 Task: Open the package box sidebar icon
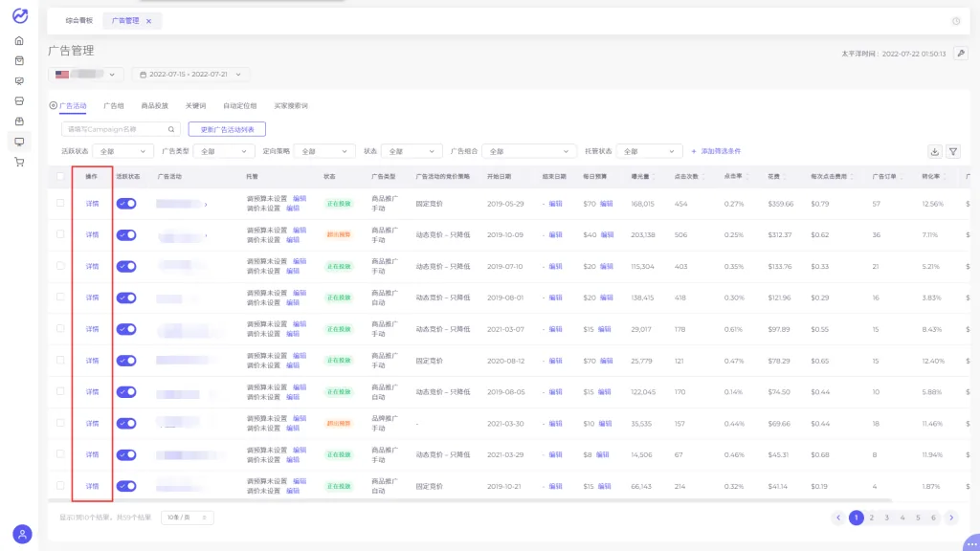pyautogui.click(x=19, y=121)
